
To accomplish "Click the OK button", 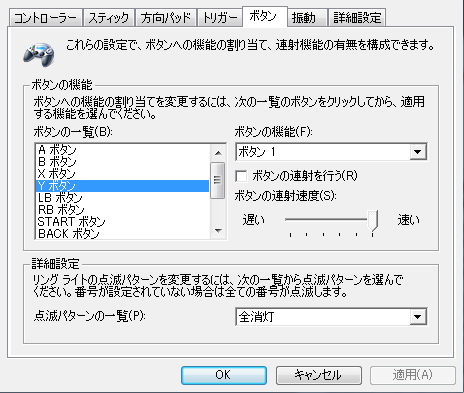I will (x=224, y=375).
